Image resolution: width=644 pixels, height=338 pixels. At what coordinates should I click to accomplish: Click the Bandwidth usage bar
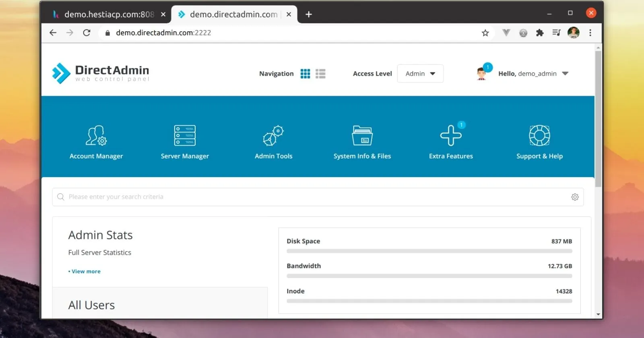429,276
